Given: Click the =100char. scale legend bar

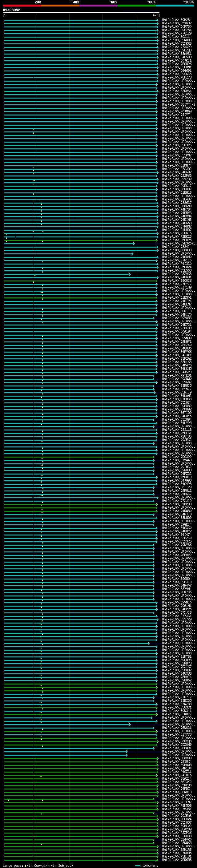Looking at the screenshot, I should pyautogui.click(x=137, y=866).
